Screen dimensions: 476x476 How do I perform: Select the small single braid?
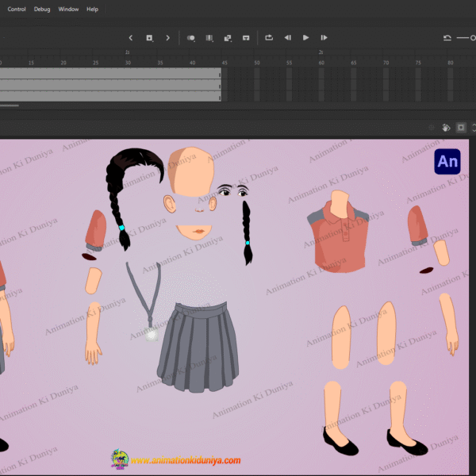248,232
